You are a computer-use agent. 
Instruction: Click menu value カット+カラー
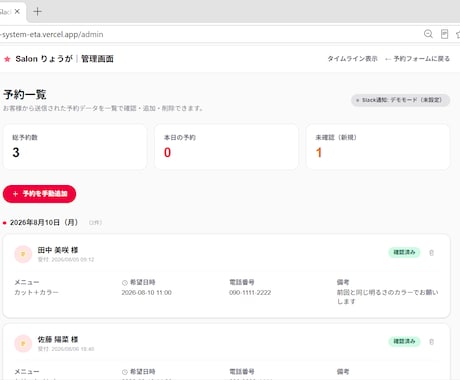coord(36,292)
